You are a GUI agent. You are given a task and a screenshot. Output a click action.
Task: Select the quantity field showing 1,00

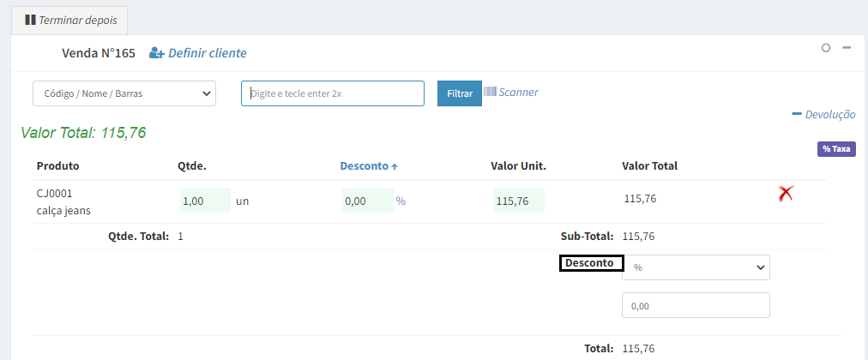[x=204, y=201]
